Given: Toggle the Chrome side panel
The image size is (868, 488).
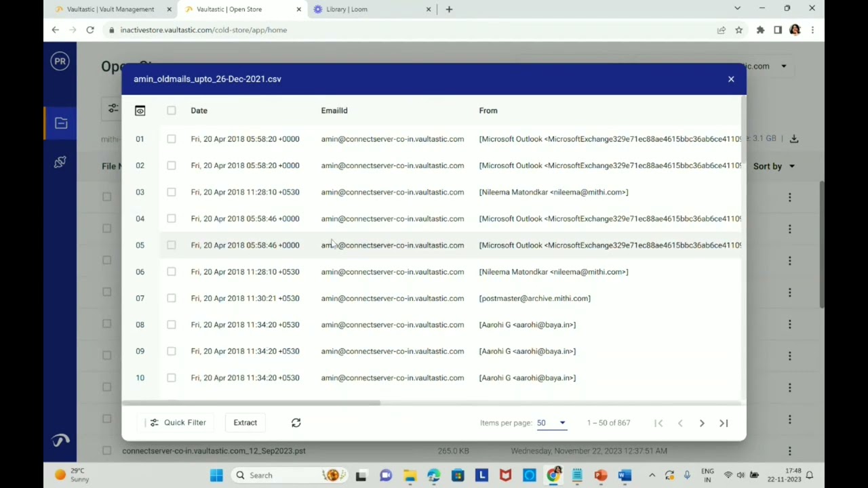Looking at the screenshot, I should click(x=778, y=30).
